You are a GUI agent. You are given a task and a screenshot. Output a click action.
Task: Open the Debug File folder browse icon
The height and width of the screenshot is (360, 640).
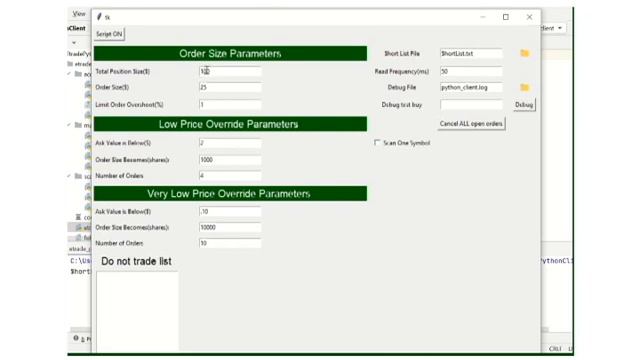pyautogui.click(x=524, y=87)
